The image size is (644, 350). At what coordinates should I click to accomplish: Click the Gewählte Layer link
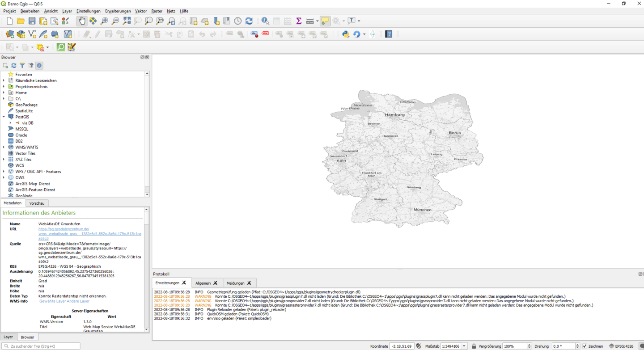tap(52, 301)
